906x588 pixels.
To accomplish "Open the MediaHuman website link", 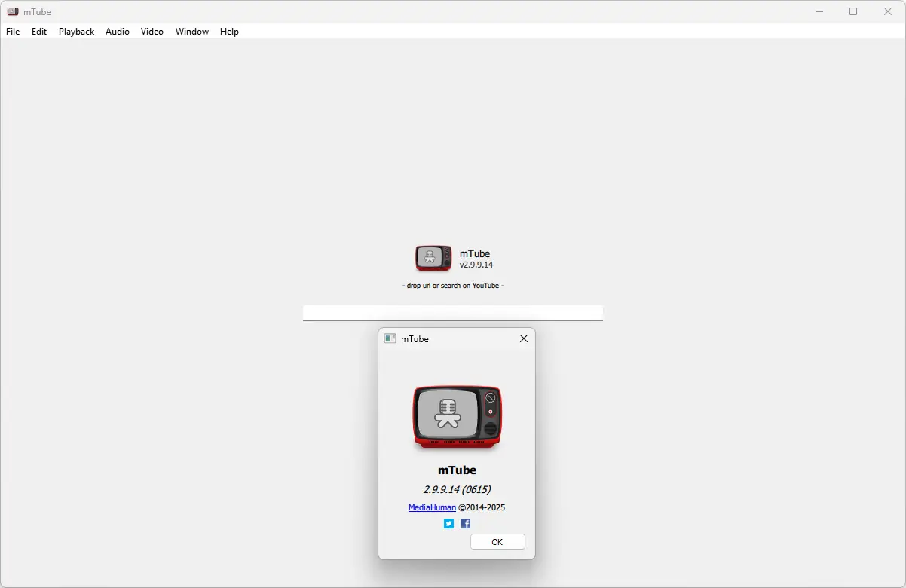I will pyautogui.click(x=432, y=508).
